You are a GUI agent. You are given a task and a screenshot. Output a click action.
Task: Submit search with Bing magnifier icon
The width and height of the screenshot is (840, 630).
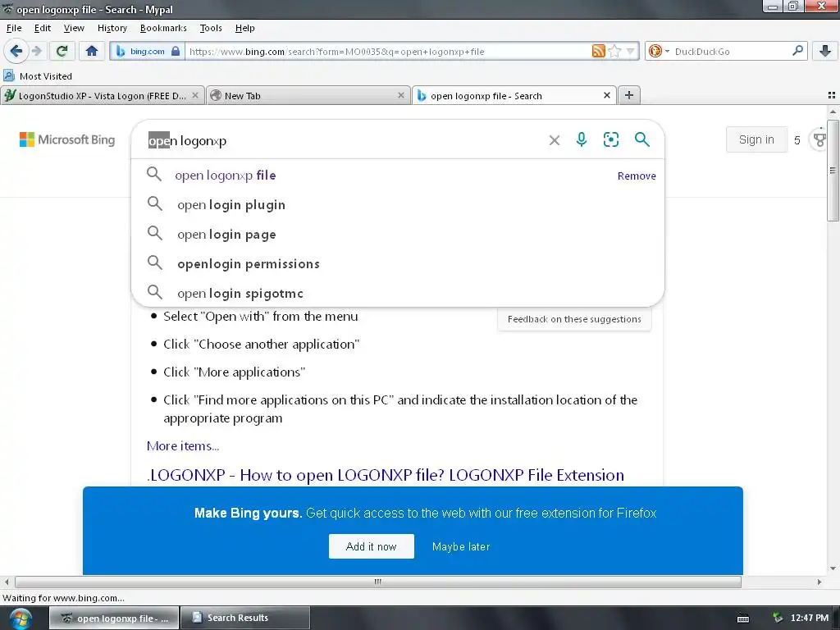[x=641, y=139]
